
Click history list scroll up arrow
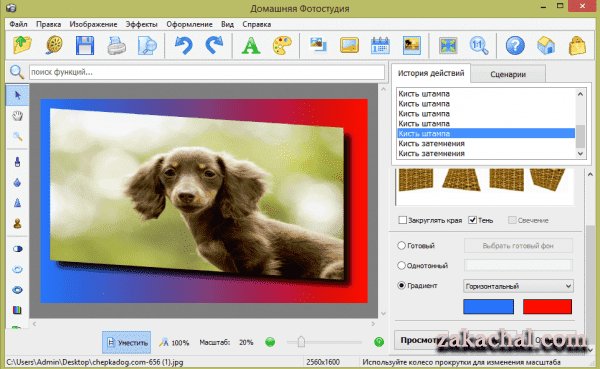[x=580, y=94]
